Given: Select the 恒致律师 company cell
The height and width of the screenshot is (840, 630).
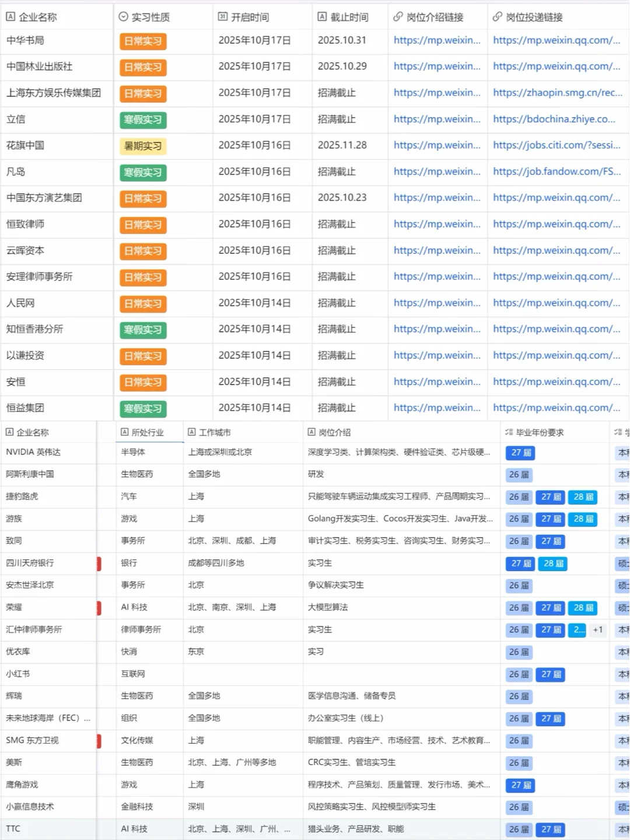Looking at the screenshot, I should click(x=57, y=224).
